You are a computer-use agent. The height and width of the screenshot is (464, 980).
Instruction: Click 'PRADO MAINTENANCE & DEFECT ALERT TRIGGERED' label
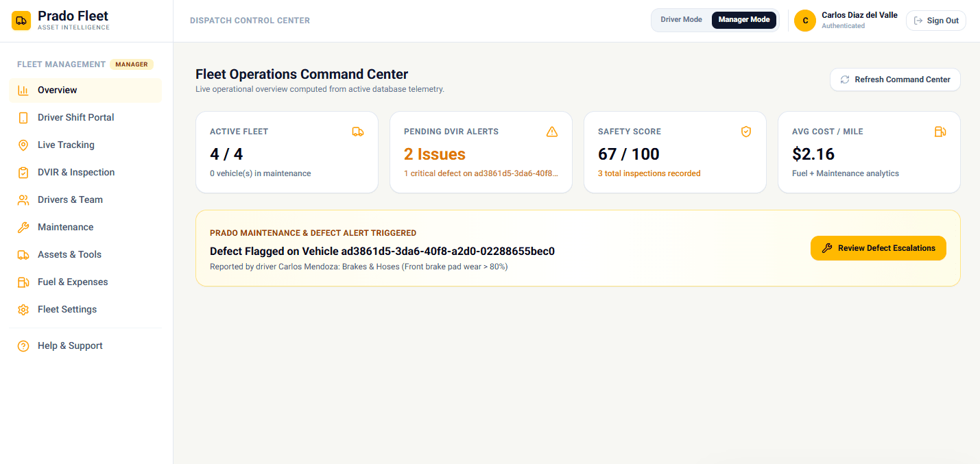[313, 233]
